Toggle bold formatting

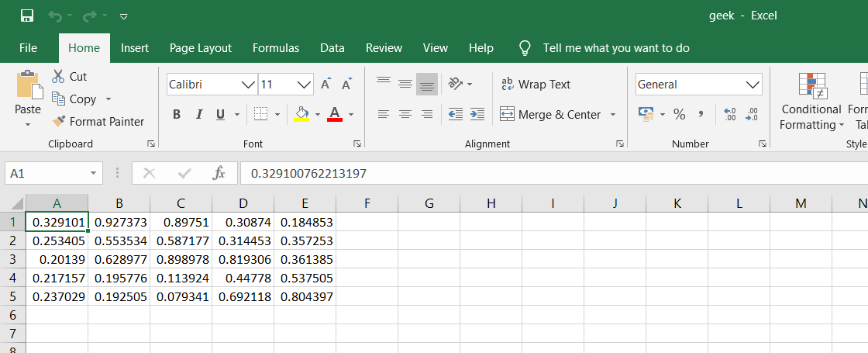(177, 115)
